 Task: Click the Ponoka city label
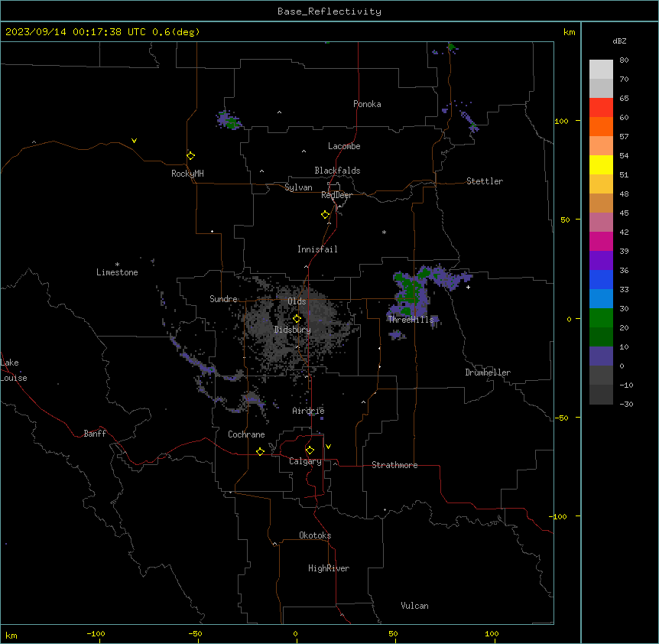367,104
